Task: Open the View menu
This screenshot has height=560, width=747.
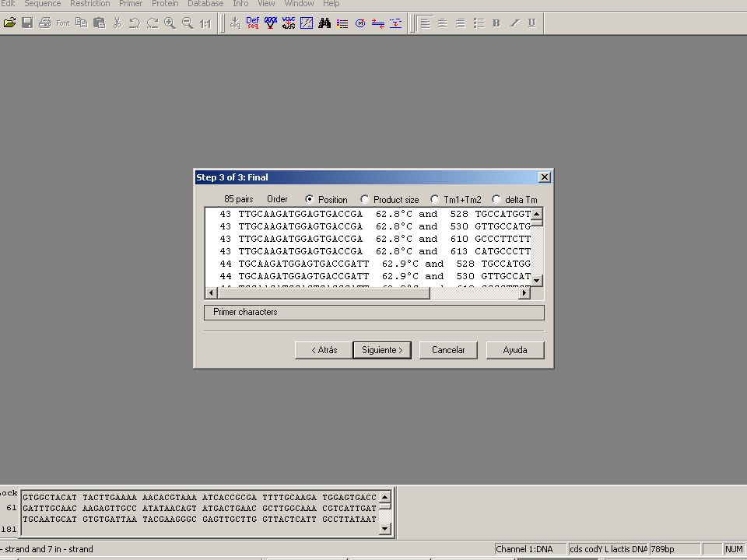Action: pos(266,4)
